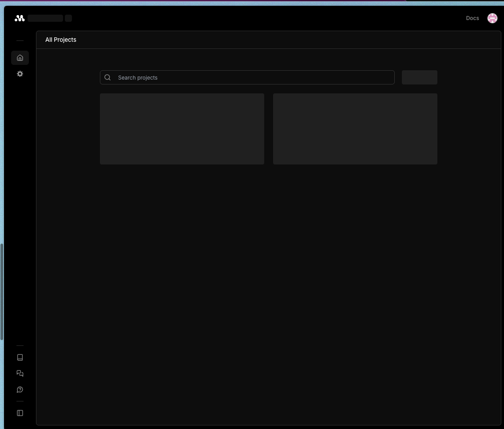Image resolution: width=504 pixels, height=429 pixels.
Task: Click the button right of the search field
Action: pyautogui.click(x=419, y=77)
